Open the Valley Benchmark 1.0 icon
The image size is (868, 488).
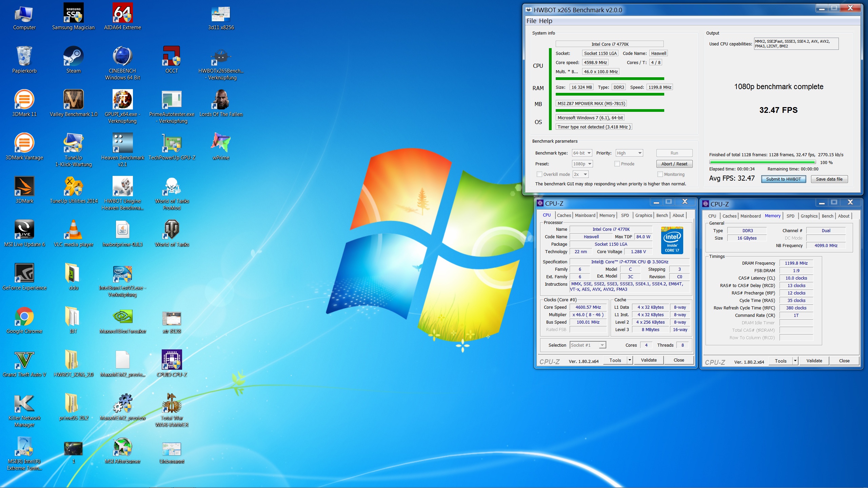[73, 103]
